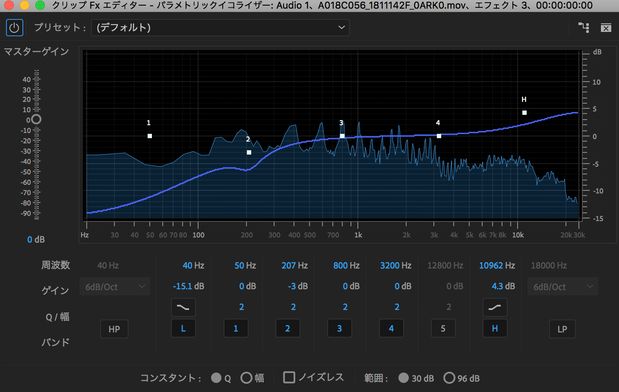Image resolution: width=619 pixels, height=392 pixels.
Task: Click the master gain 0 dB value
Action: tap(36, 240)
